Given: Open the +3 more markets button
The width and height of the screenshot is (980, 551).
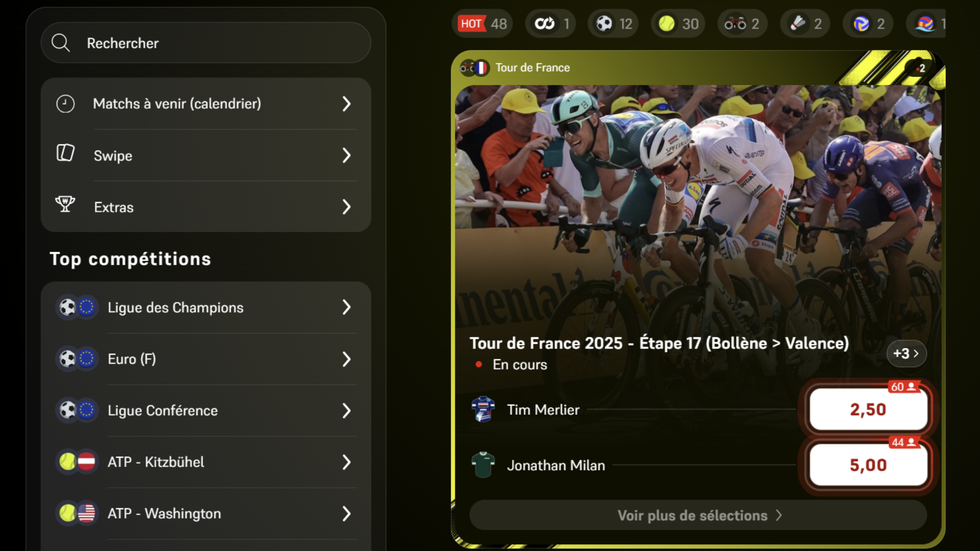Looking at the screenshot, I should pyautogui.click(x=906, y=354).
